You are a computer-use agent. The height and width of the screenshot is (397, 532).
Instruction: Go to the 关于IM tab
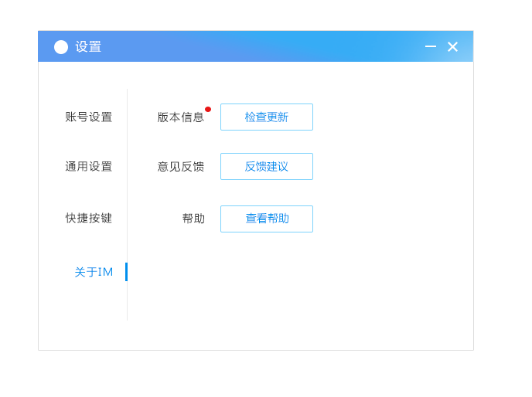pos(94,272)
